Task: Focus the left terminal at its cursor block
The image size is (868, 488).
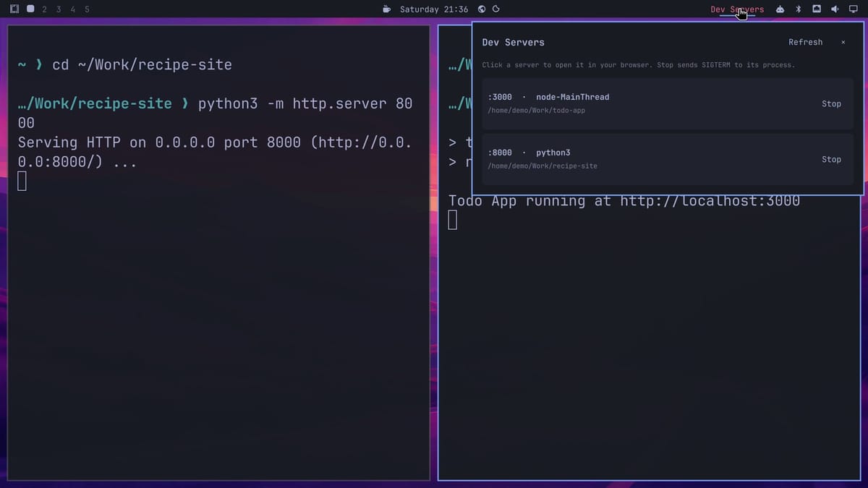Action: point(22,181)
